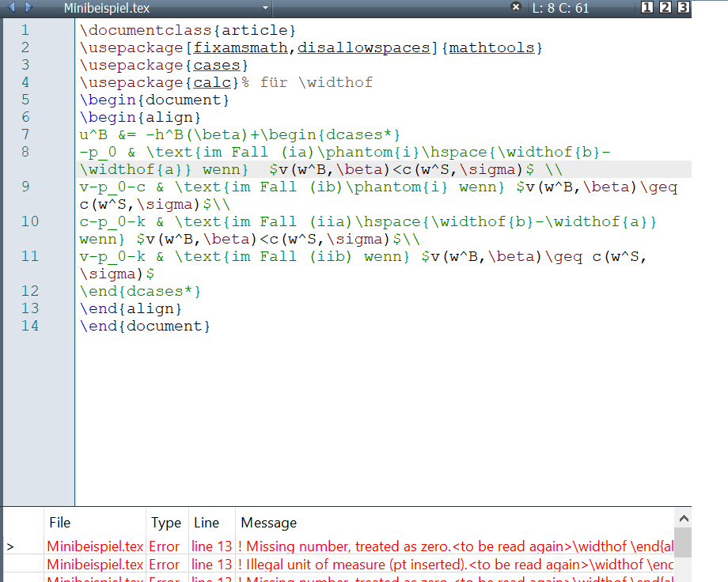Click line number 8 in the gutter

[x=25, y=152]
